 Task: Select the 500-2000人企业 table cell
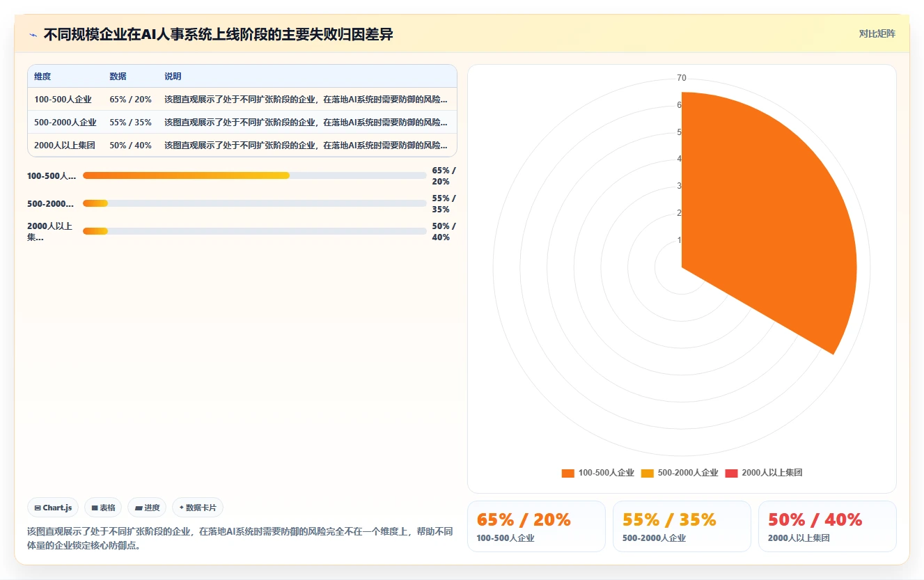click(x=65, y=123)
